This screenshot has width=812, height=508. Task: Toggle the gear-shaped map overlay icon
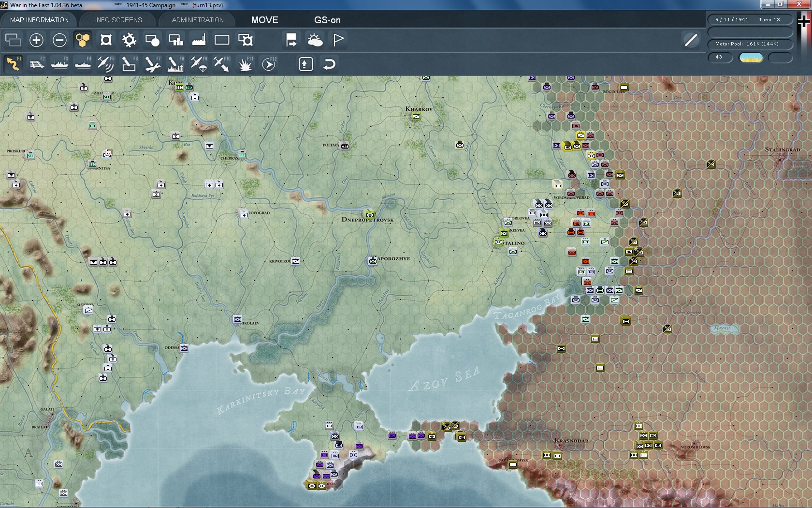[x=129, y=40]
